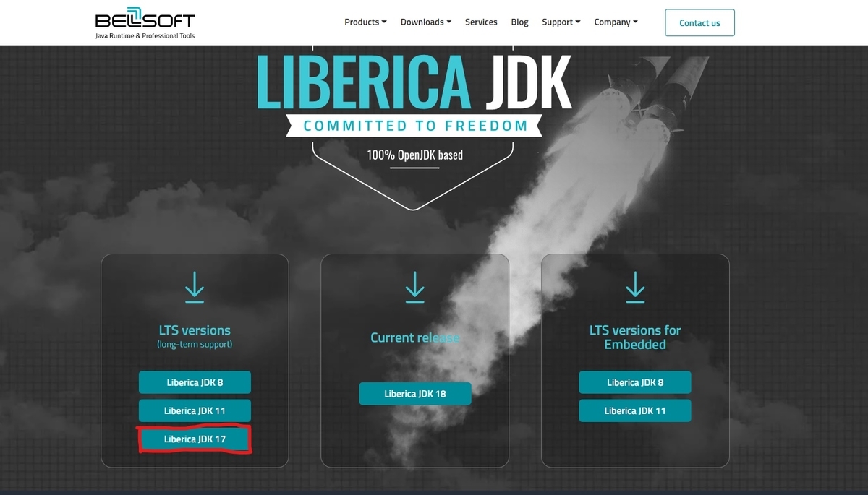
Task: Expand the Products dropdown menu
Action: pyautogui.click(x=365, y=22)
